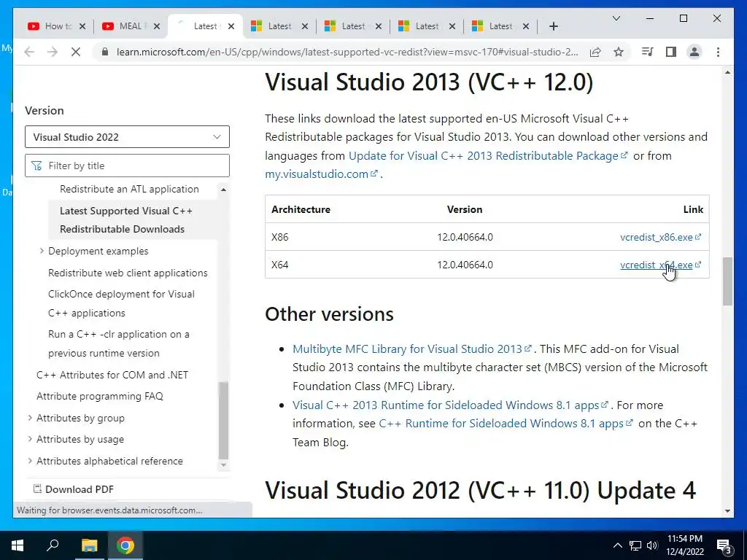Screen dimensions: 747x560
Task: Go back to previous page
Action: point(29,52)
